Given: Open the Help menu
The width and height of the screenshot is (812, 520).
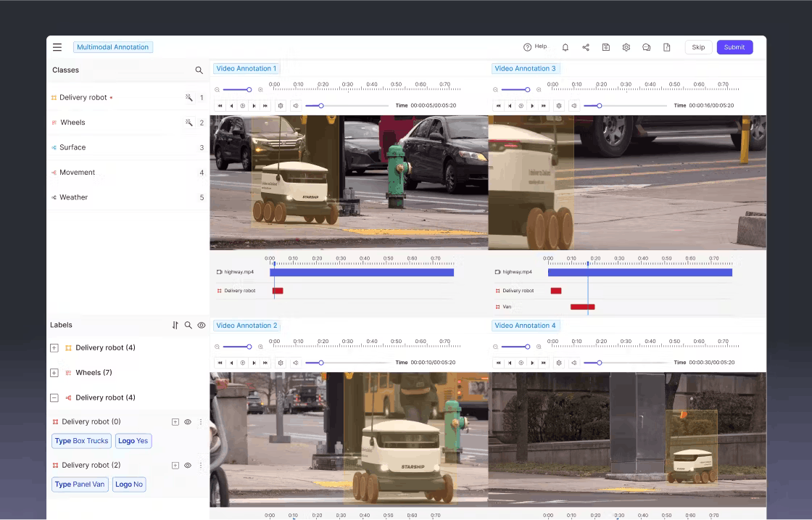Looking at the screenshot, I should click(x=536, y=46).
